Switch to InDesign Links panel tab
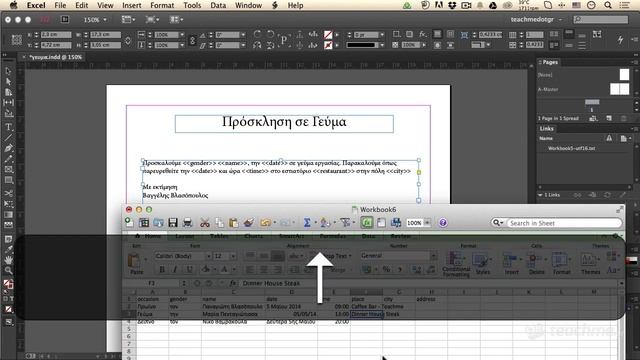Screen dimensions: 640x360 pyautogui.click(x=547, y=129)
